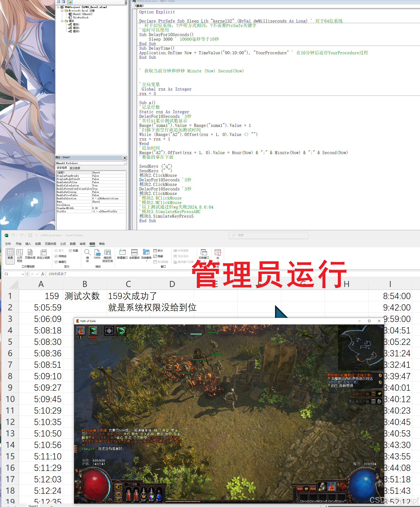The image size is (420, 507).
Task: Toggle 编辑栏 formula bar checkbox
Action: click(x=56, y=262)
